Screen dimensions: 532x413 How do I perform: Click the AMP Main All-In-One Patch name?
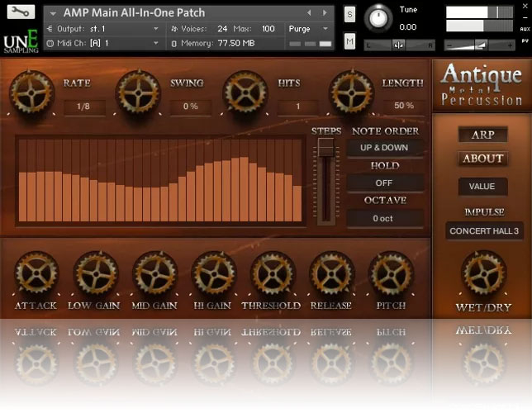(134, 13)
